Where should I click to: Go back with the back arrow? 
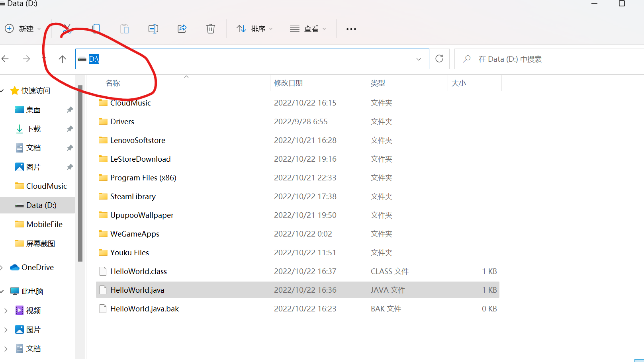click(x=5, y=59)
